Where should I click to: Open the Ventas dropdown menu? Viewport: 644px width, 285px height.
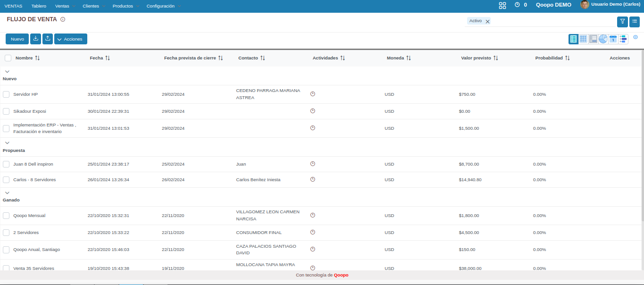65,6
